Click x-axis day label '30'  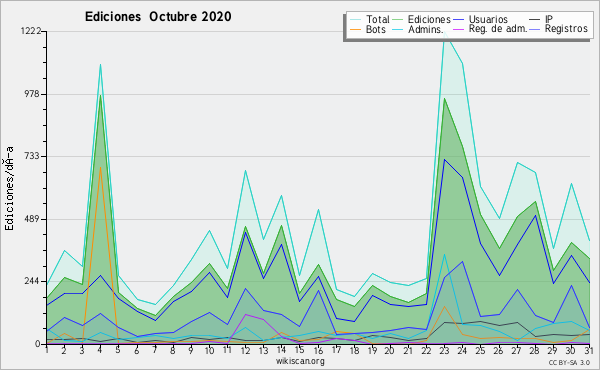coord(571,350)
